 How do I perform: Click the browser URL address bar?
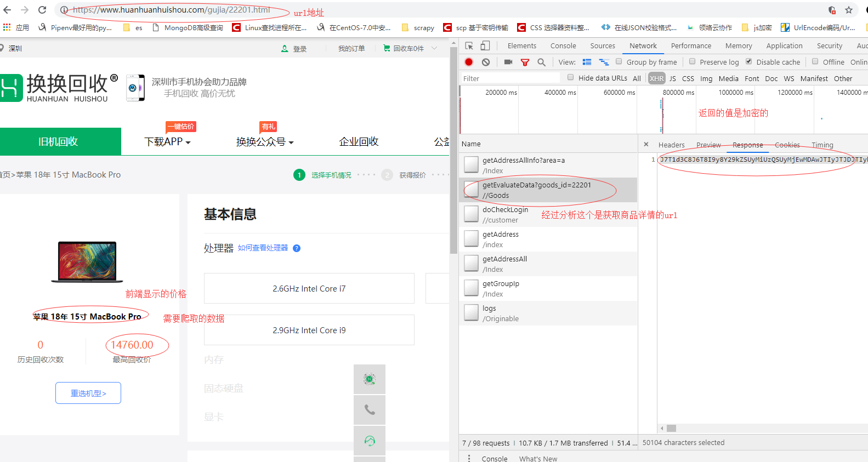click(439, 10)
